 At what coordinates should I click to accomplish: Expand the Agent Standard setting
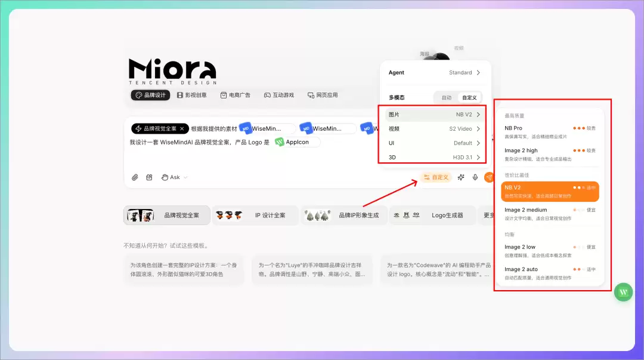point(435,72)
